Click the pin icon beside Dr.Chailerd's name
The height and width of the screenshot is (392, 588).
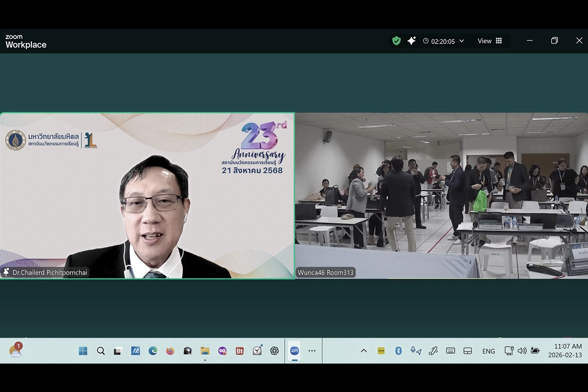pos(6,272)
